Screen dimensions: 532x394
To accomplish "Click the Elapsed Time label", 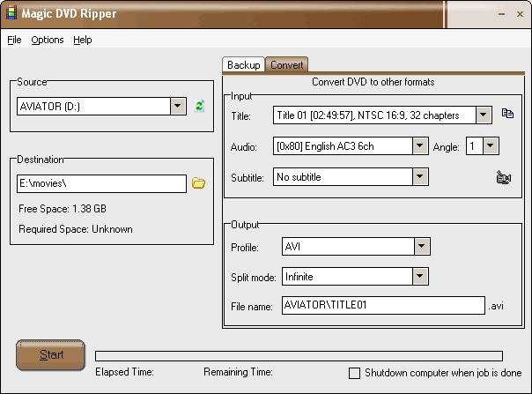I will coord(124,372).
